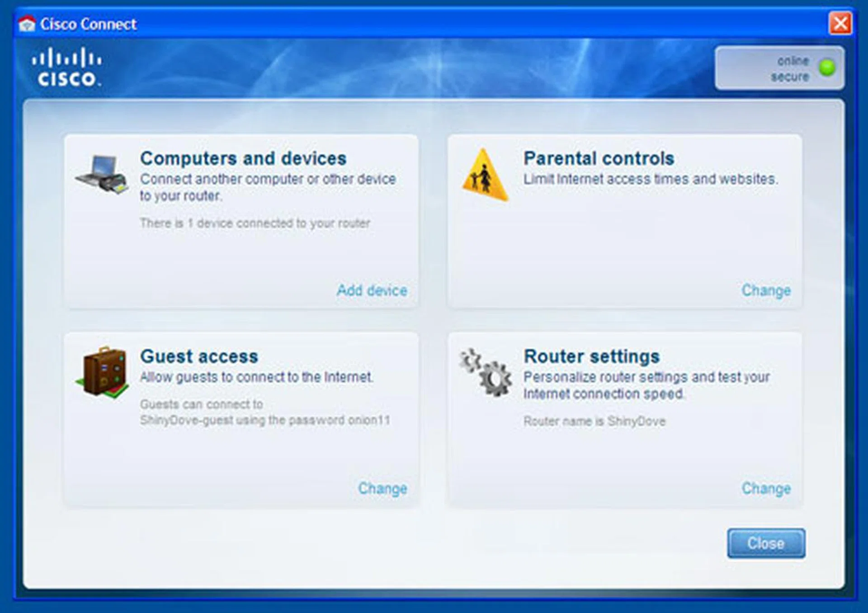Click the red X window close button

click(840, 23)
